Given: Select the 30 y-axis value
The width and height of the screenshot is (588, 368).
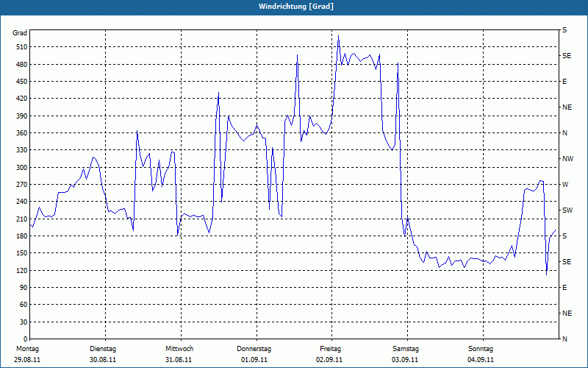Looking at the screenshot, I should click(x=24, y=322).
